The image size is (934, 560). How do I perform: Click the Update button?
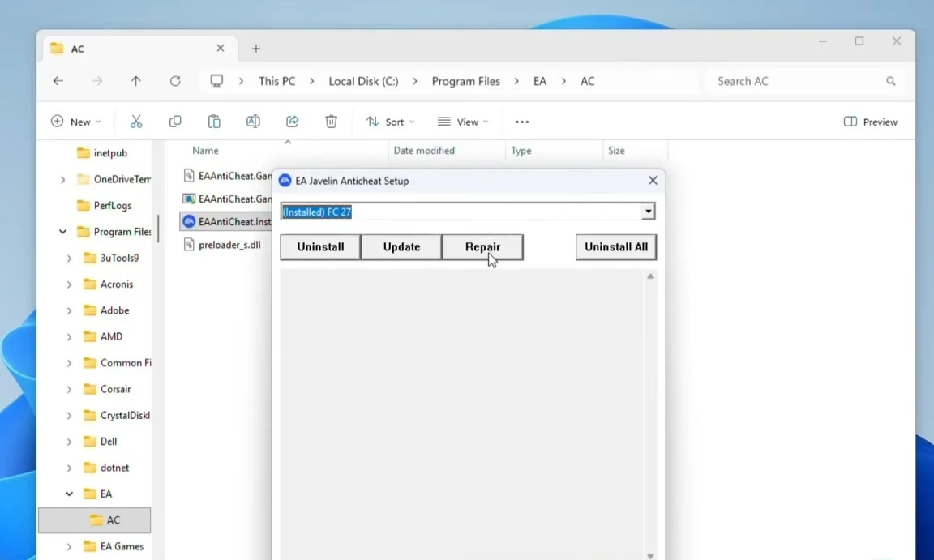click(x=401, y=247)
